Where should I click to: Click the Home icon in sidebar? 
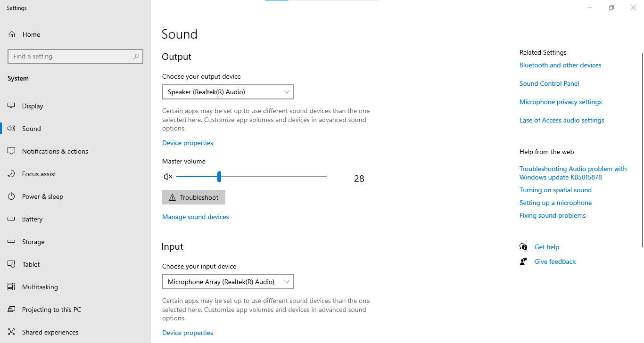(12, 34)
